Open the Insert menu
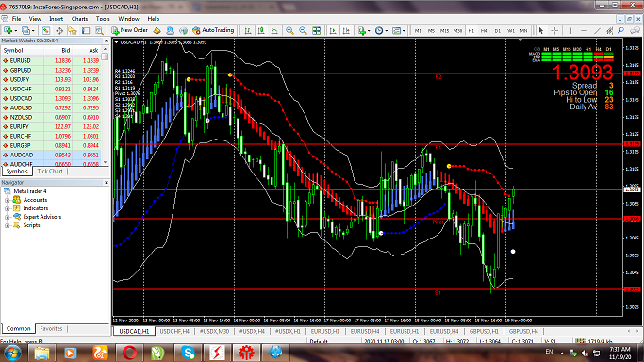This screenshot has height=362, width=644. tap(57, 19)
